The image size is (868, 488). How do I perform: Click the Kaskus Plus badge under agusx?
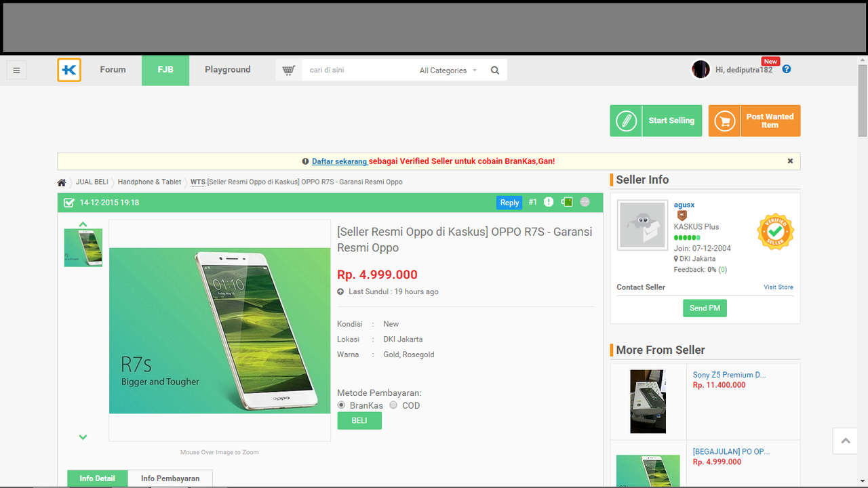pos(682,216)
